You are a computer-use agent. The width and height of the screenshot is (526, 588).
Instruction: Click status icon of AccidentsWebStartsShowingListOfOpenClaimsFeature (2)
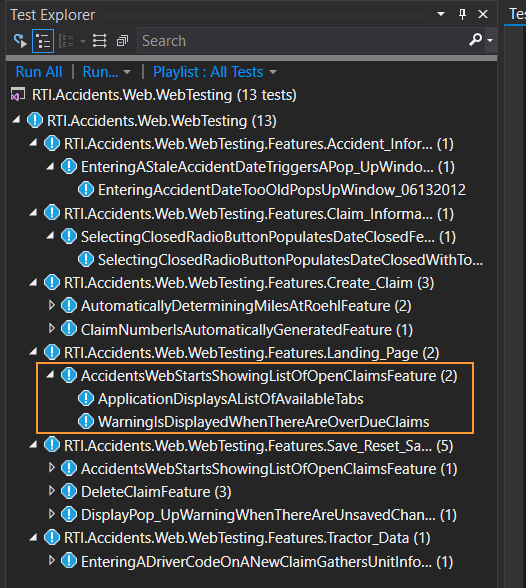(69, 375)
